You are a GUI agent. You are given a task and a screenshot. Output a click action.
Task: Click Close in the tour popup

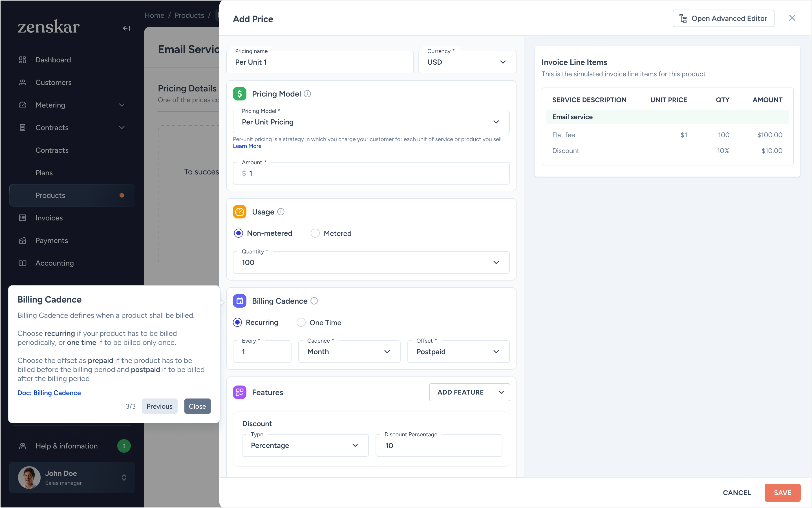pyautogui.click(x=197, y=406)
